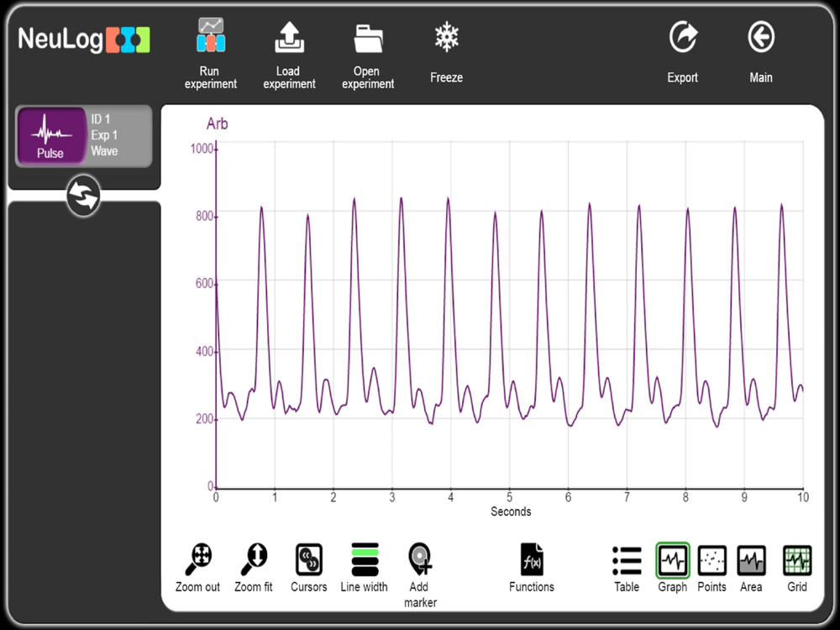This screenshot has height=630, width=840.
Task: Enable Cursors on the graph
Action: coord(309,559)
